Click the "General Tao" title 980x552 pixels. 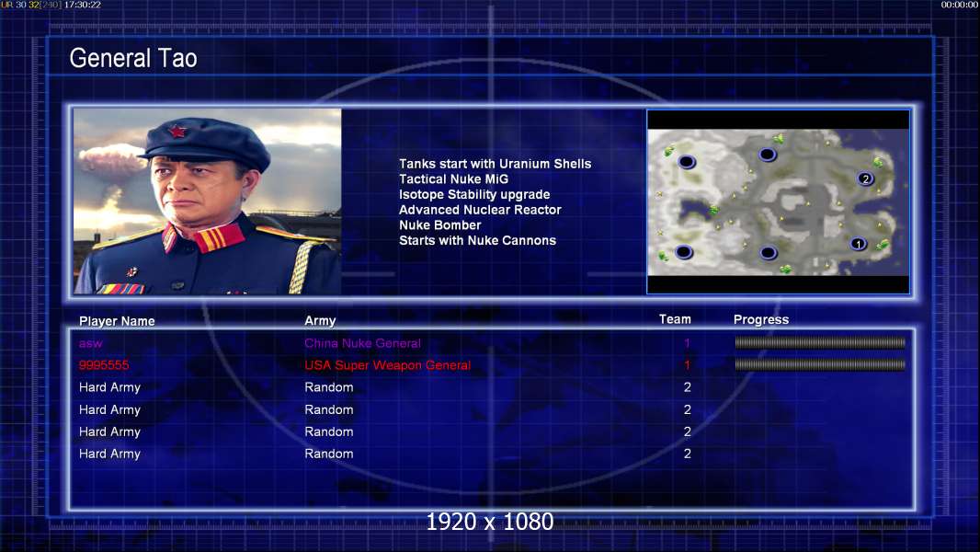point(133,58)
